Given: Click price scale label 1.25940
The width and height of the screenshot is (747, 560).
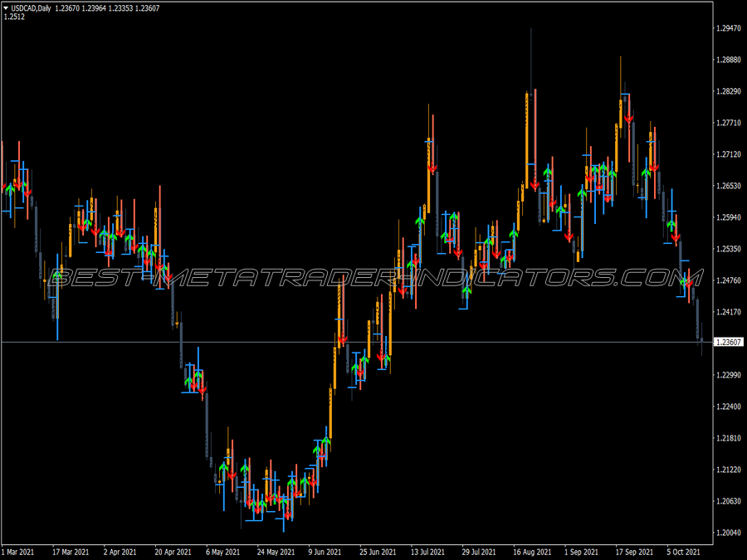Looking at the screenshot, I should point(729,217).
